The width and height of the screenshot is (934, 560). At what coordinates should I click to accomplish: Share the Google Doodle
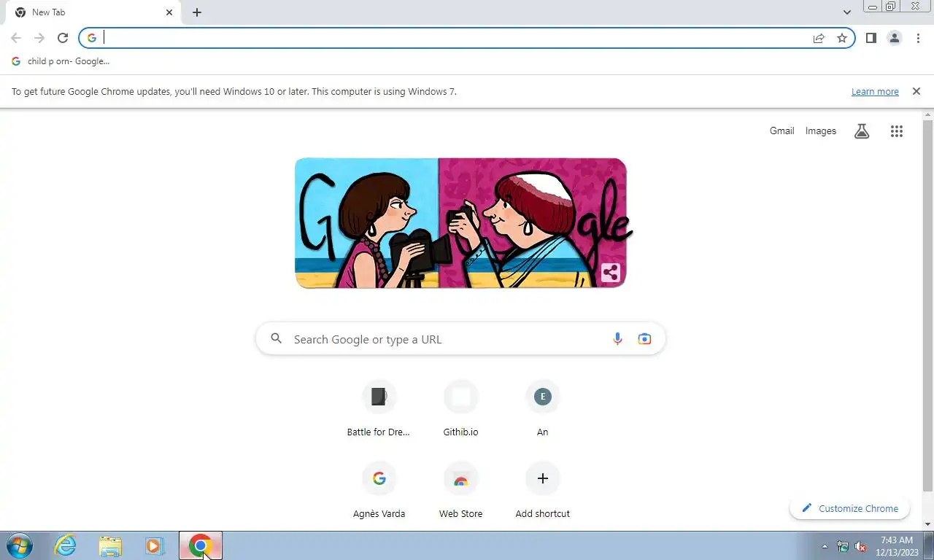point(611,273)
